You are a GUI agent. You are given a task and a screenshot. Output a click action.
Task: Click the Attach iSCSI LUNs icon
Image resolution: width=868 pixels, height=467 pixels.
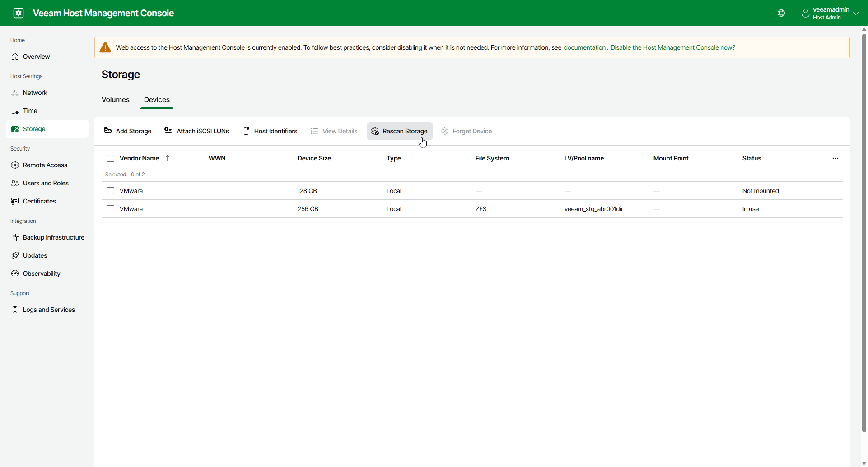pyautogui.click(x=168, y=131)
